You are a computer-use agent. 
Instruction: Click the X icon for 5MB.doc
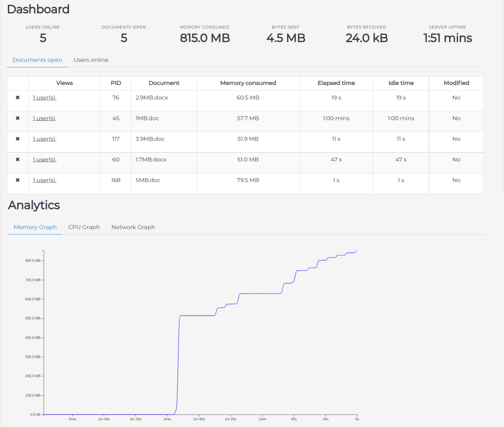(18, 180)
